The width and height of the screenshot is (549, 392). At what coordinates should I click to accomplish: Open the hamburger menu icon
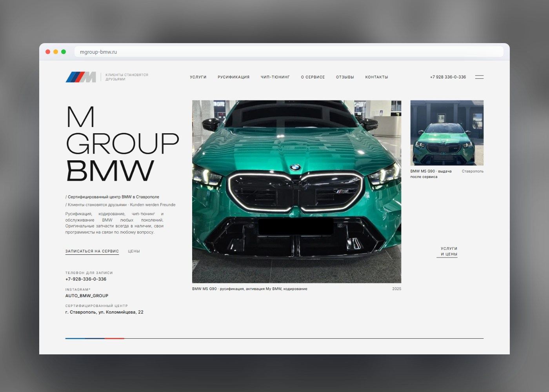pos(479,77)
